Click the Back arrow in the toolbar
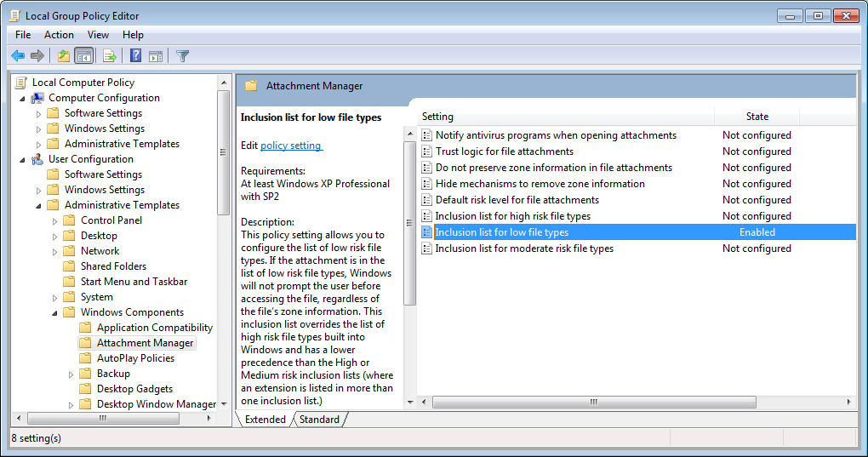The image size is (868, 457). click(x=18, y=56)
